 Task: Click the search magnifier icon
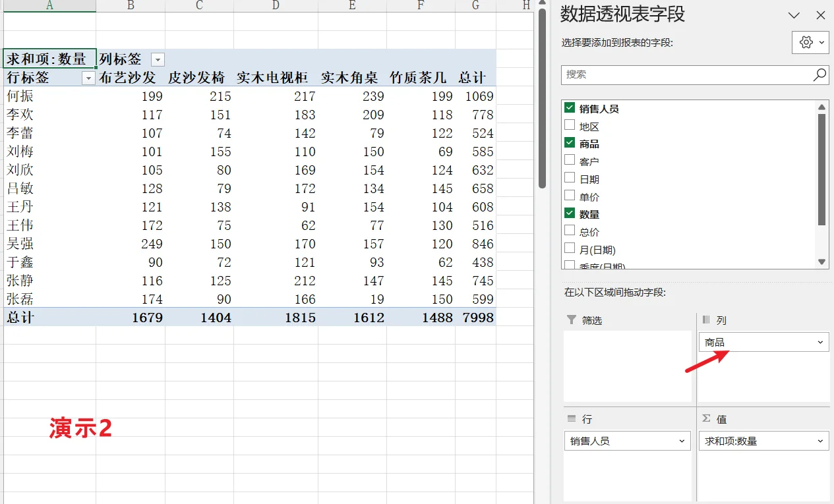tap(819, 74)
